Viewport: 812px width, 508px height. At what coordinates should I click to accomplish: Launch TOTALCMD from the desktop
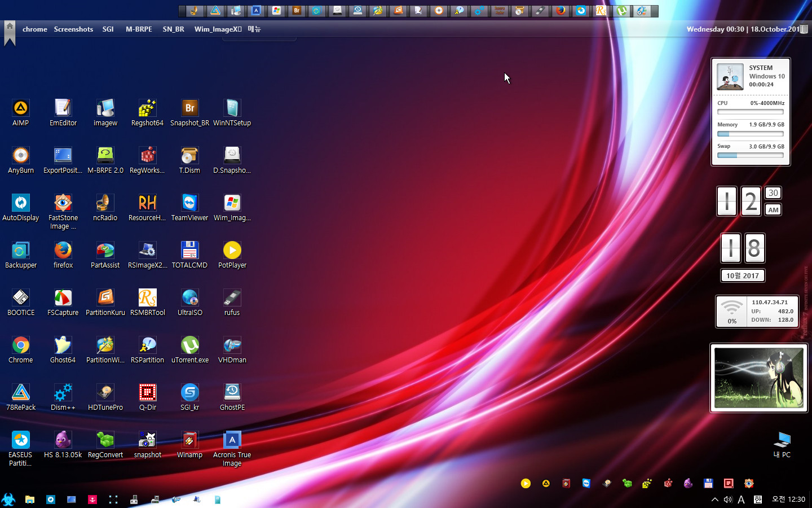tap(189, 255)
